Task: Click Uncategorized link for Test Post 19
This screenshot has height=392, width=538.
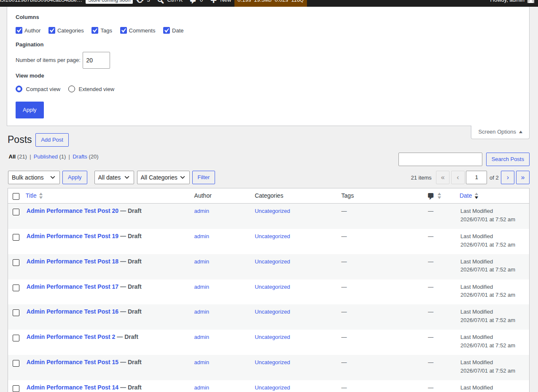Action: [x=272, y=236]
